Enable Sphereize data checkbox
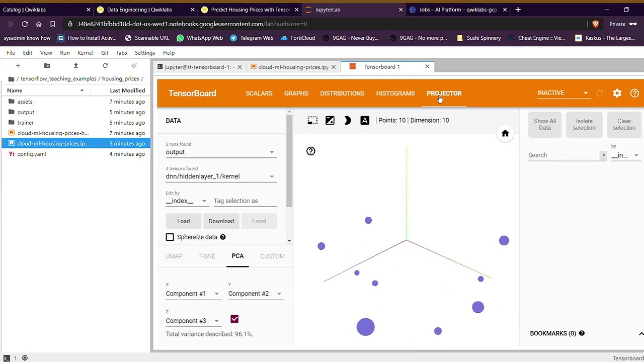The width and height of the screenshot is (644, 362). click(x=170, y=237)
